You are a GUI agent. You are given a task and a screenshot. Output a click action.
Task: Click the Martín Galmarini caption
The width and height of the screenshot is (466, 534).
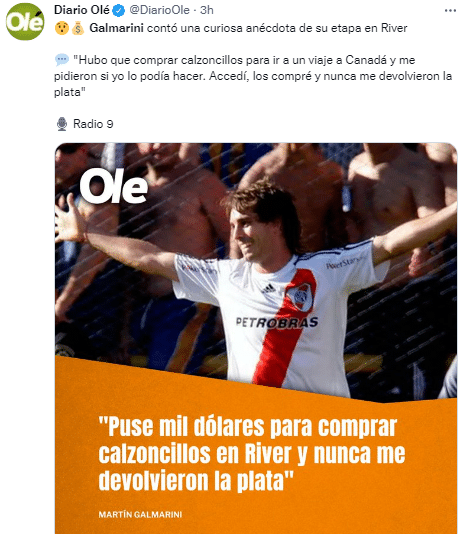140,514
